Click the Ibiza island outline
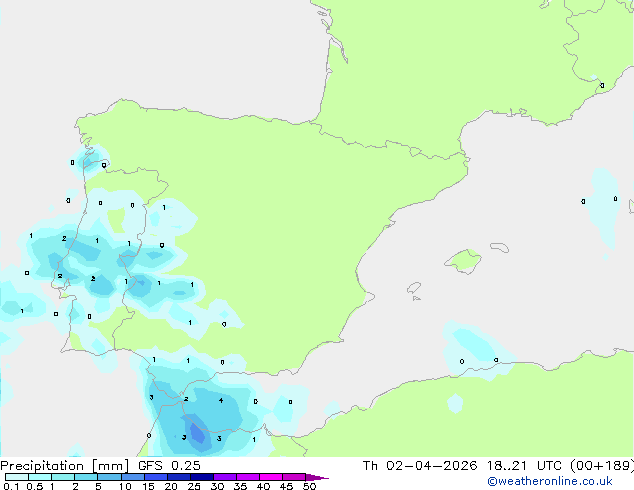This screenshot has height=490, width=634. [x=414, y=288]
